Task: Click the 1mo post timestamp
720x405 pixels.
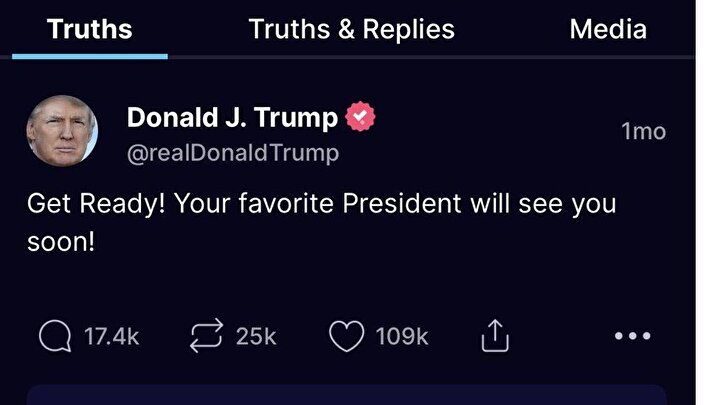Action: [x=643, y=131]
